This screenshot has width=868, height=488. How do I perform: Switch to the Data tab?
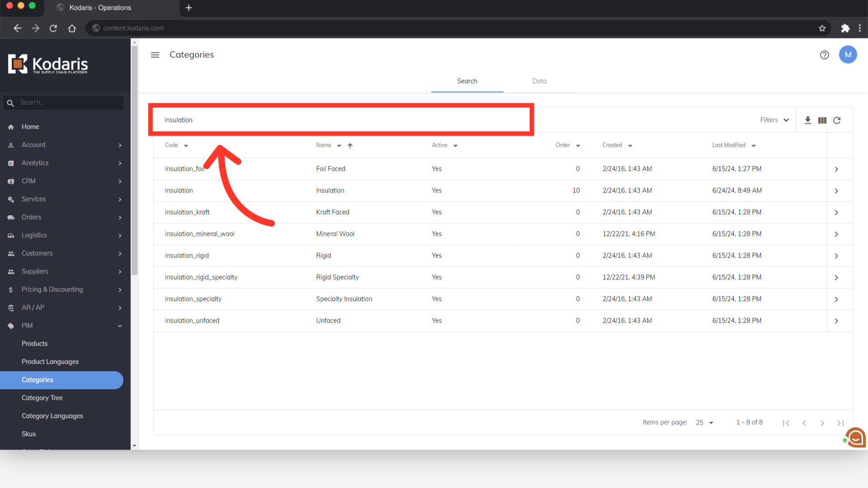[x=539, y=81]
